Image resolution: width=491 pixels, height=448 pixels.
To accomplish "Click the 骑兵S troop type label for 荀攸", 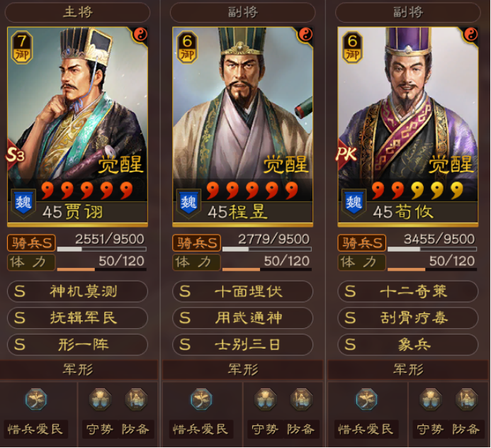I will [x=361, y=243].
